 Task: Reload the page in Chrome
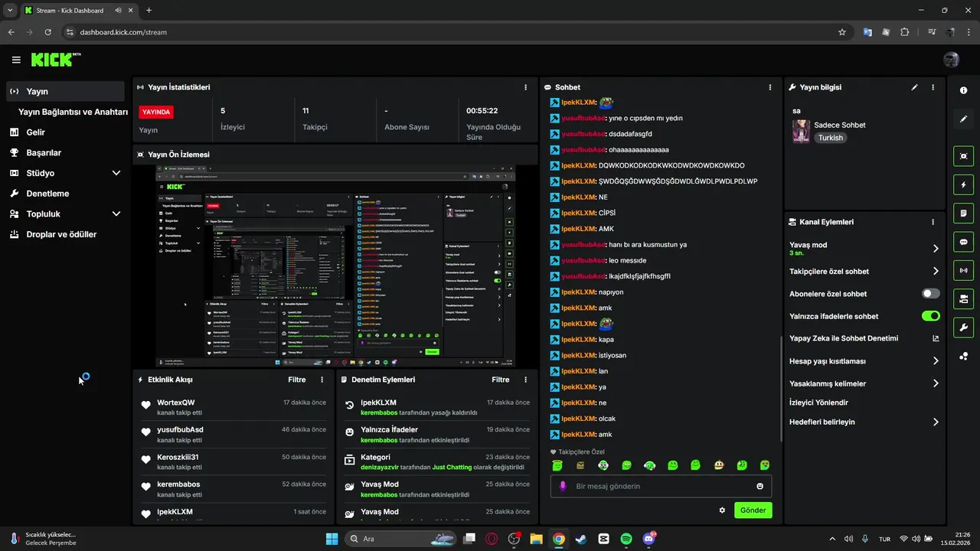(48, 32)
